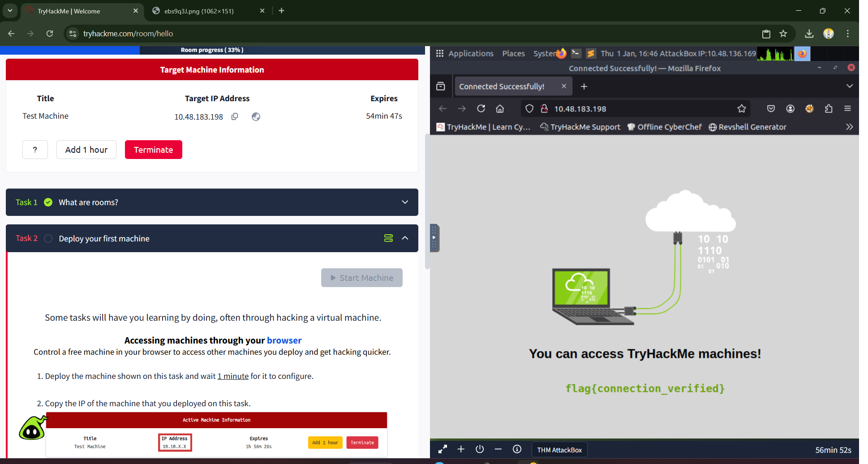Open the AttackBox info icon
Viewport: 868px width, 464px height.
point(517,449)
